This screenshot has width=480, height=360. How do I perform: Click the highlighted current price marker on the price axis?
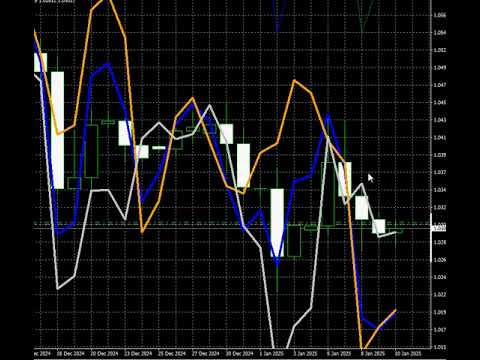(x=439, y=228)
